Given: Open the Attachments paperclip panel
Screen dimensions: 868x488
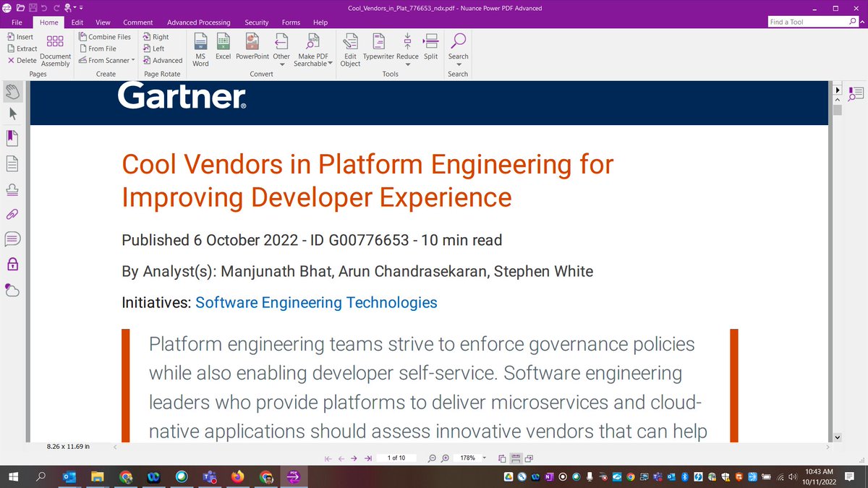Looking at the screenshot, I should (12, 214).
